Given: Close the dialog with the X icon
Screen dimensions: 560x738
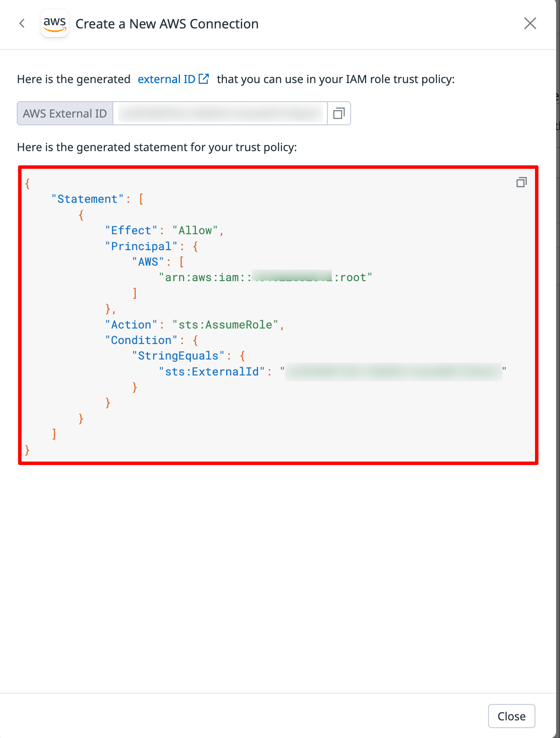Looking at the screenshot, I should coord(530,23).
